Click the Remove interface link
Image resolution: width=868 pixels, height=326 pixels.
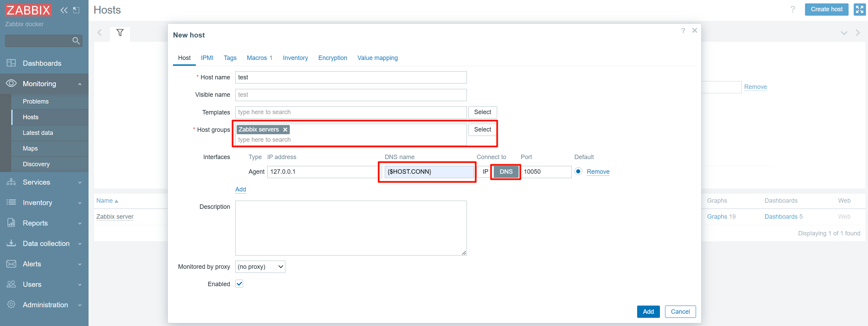click(x=598, y=172)
